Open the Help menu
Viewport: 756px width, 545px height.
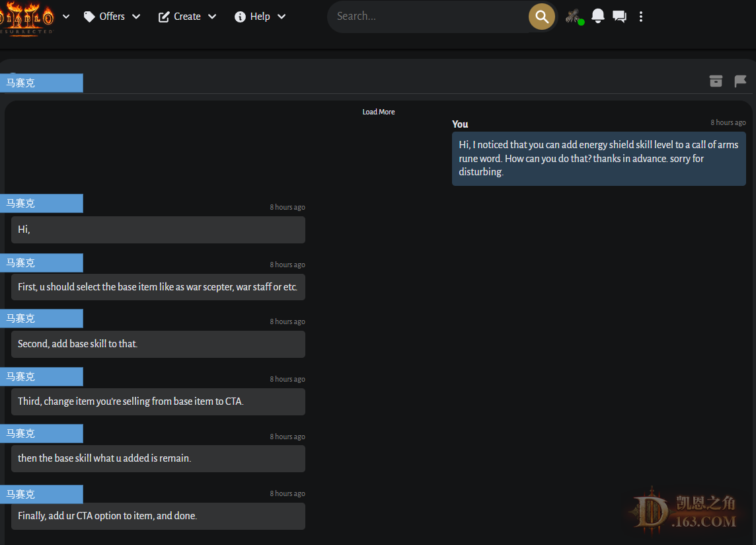point(260,17)
